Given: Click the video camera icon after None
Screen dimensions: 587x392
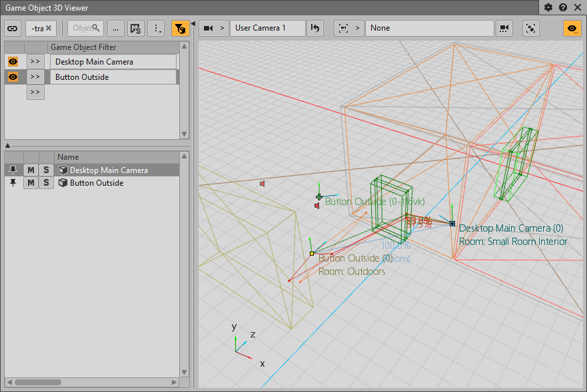Looking at the screenshot, I should pos(504,28).
